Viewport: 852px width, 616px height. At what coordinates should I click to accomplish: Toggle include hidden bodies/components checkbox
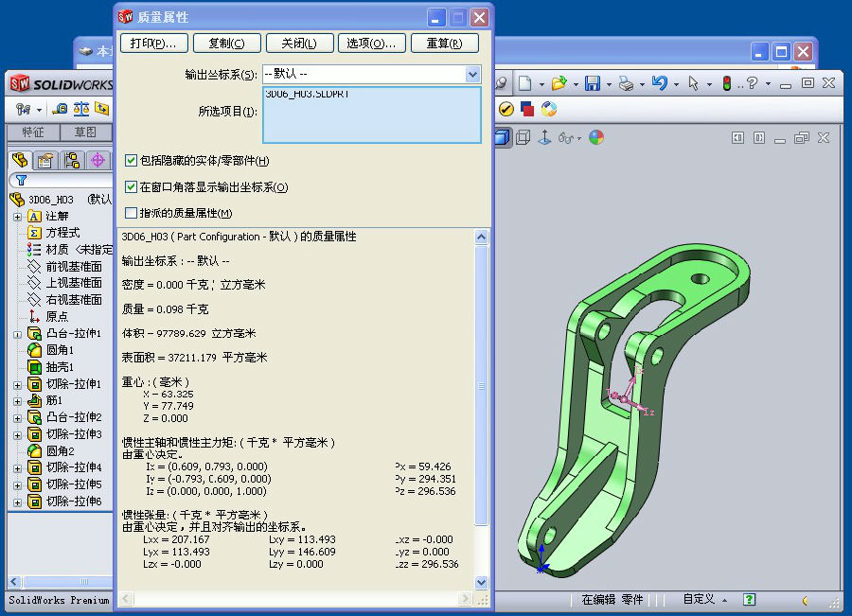click(132, 161)
